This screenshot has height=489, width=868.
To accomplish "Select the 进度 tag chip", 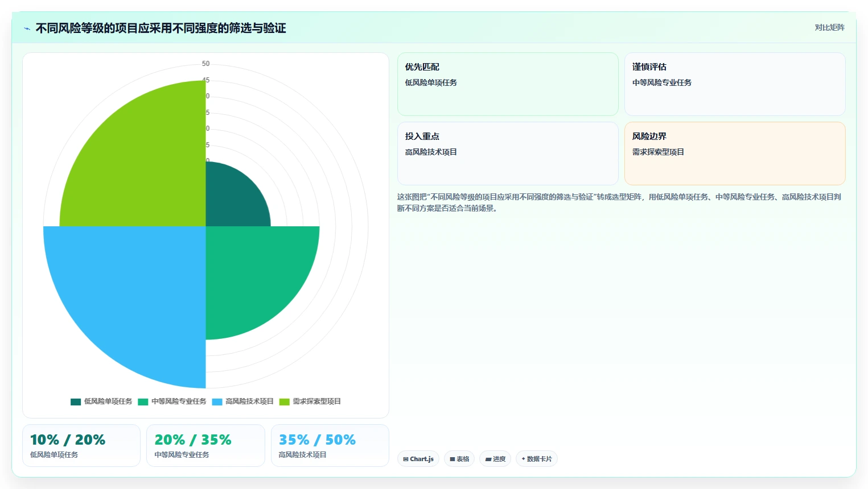I will [495, 459].
